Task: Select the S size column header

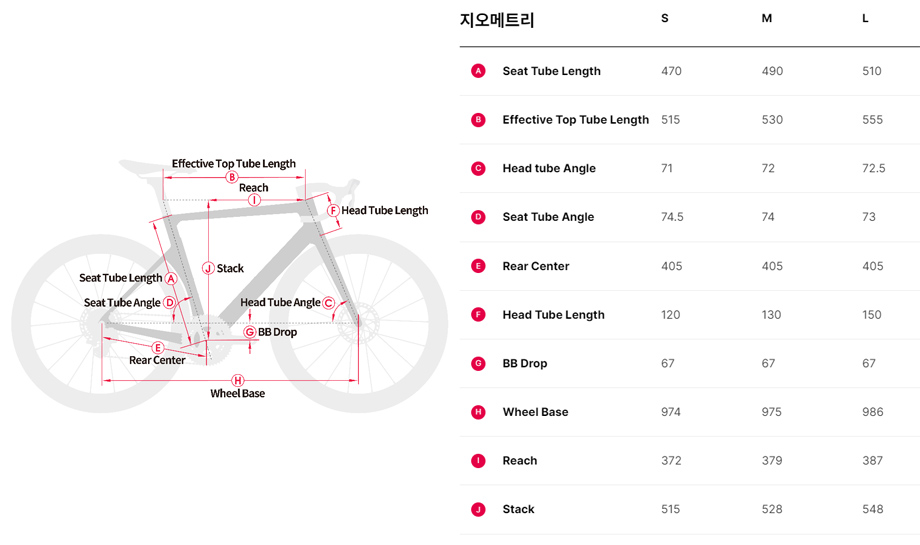Action: pyautogui.click(x=665, y=19)
